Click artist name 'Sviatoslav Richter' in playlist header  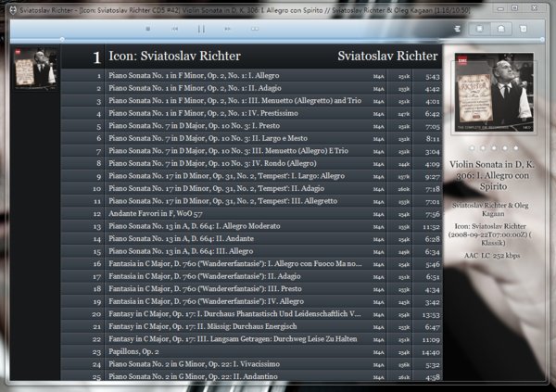(387, 56)
